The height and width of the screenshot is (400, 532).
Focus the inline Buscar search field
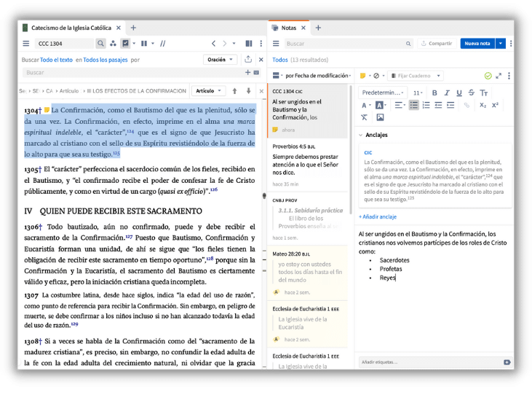click(x=133, y=72)
